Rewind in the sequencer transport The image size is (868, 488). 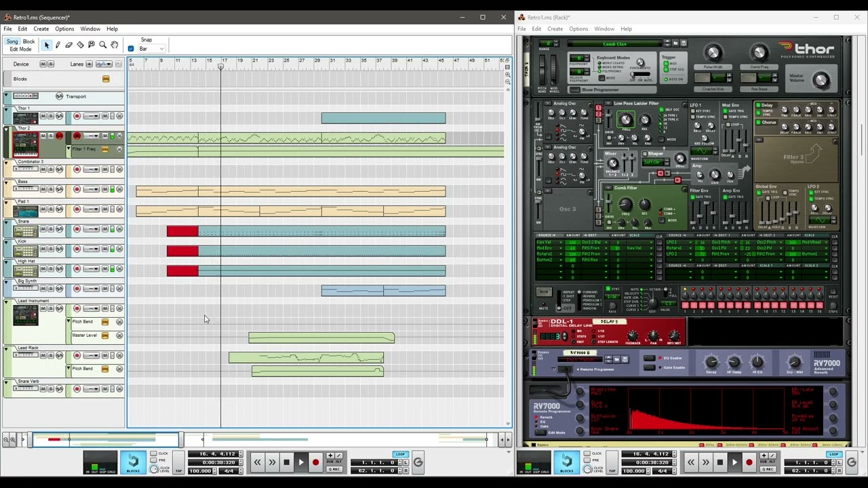[257, 462]
